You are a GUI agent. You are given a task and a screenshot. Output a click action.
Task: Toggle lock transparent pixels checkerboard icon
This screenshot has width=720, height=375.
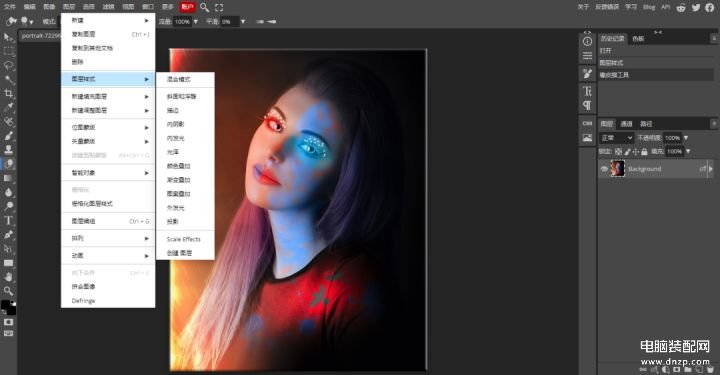pyautogui.click(x=619, y=151)
